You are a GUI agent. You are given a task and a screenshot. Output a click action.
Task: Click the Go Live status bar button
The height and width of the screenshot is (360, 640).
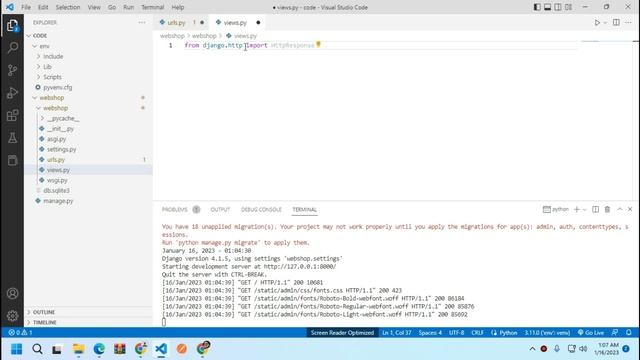pyautogui.click(x=591, y=333)
